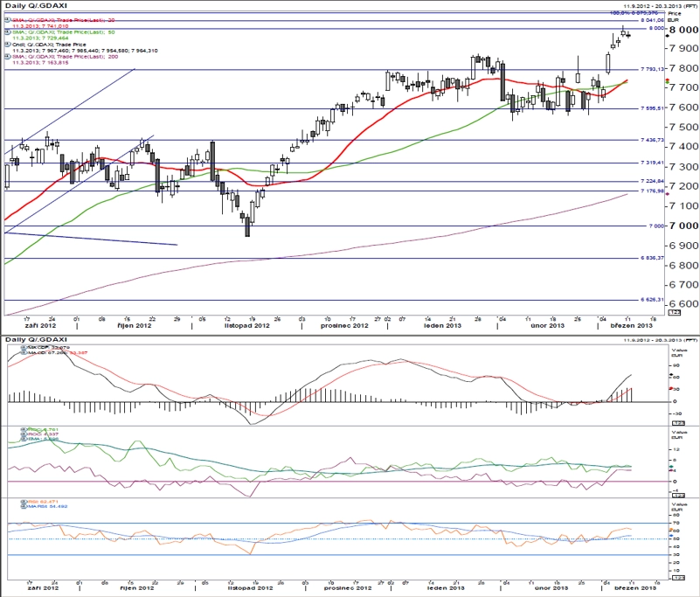Open the MACD panel's axis scale box
The image size is (700, 597).
tap(678, 423)
